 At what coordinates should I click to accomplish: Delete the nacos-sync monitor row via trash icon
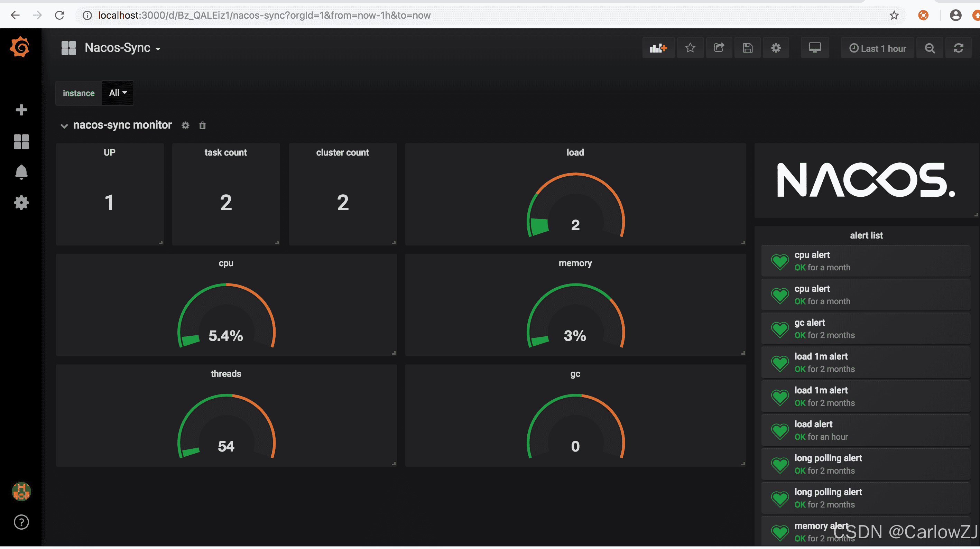tap(202, 125)
